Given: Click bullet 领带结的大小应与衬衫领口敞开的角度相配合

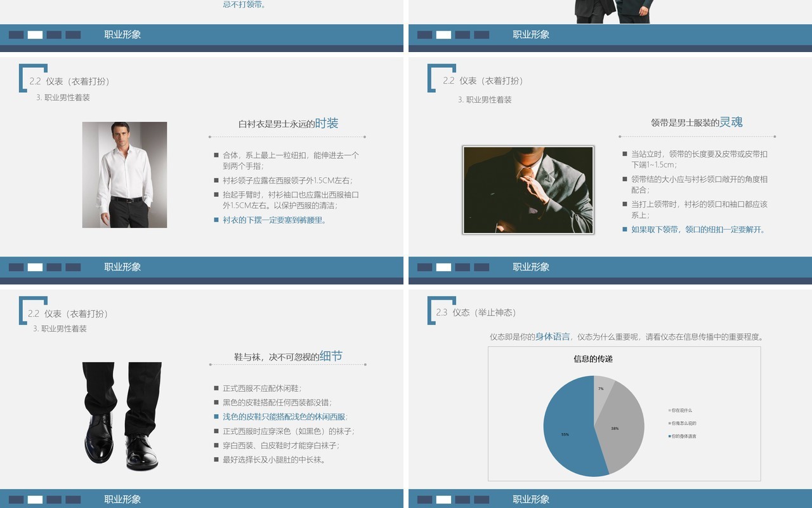Looking at the screenshot, I should pyautogui.click(x=695, y=185).
